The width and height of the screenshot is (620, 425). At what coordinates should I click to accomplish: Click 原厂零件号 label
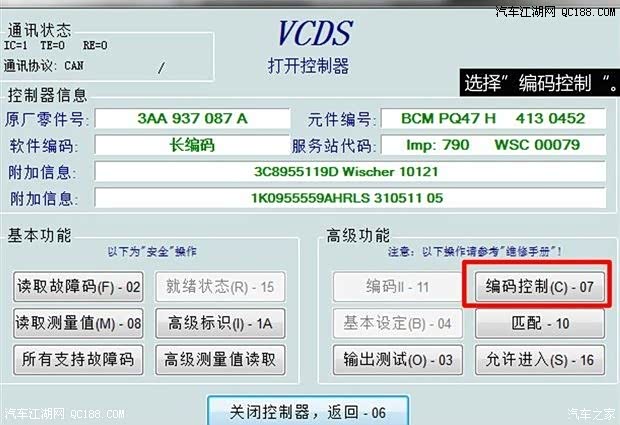(x=46, y=119)
